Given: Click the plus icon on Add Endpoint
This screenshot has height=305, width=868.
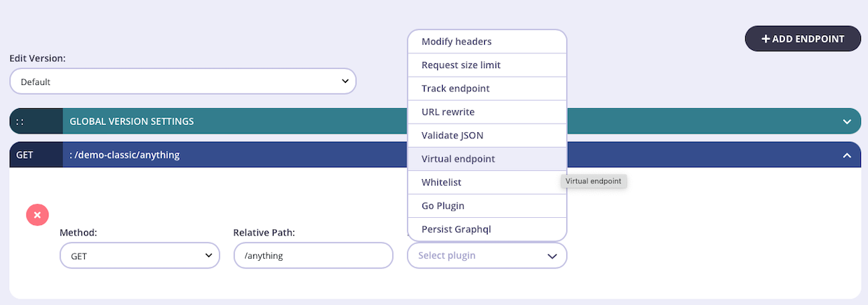Looking at the screenshot, I should (766, 39).
